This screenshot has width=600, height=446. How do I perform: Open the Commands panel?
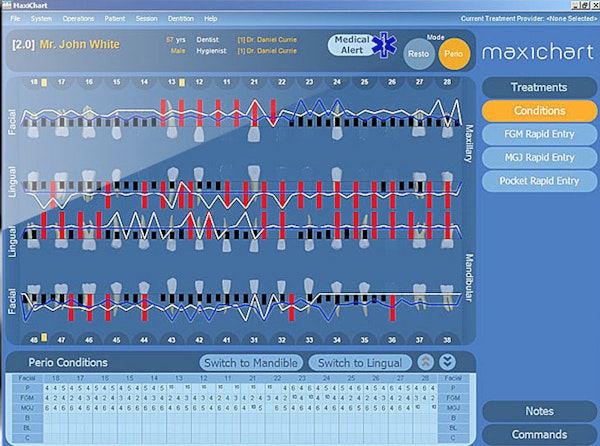[x=539, y=435]
